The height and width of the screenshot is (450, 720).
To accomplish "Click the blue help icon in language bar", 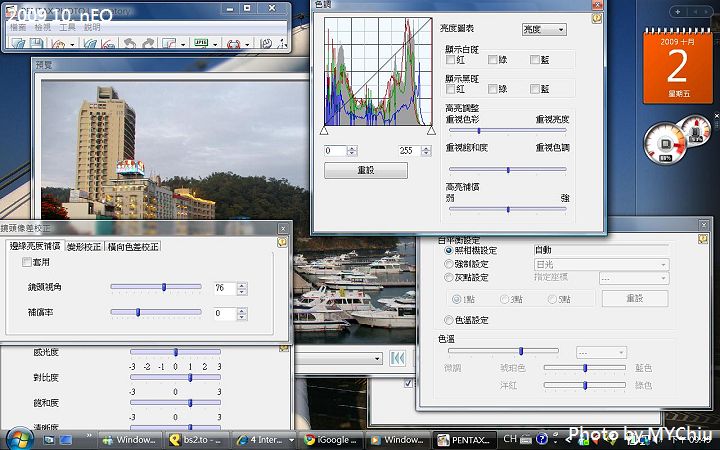I will [x=542, y=439].
